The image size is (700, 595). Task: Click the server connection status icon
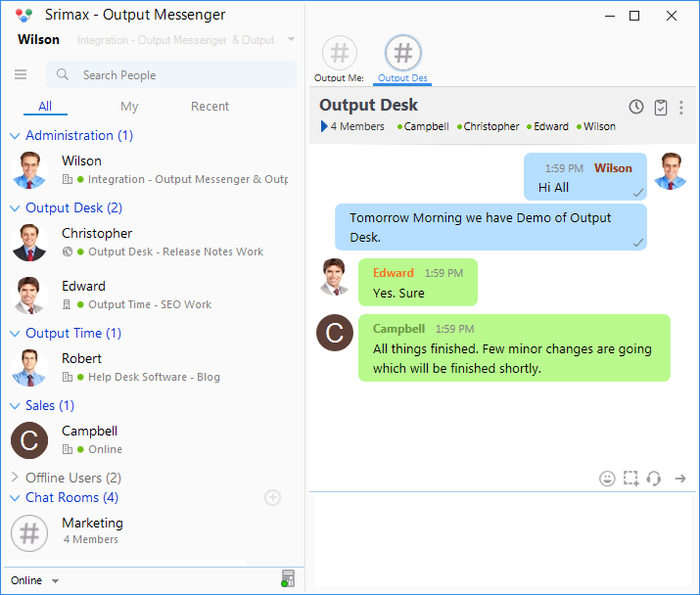click(287, 579)
